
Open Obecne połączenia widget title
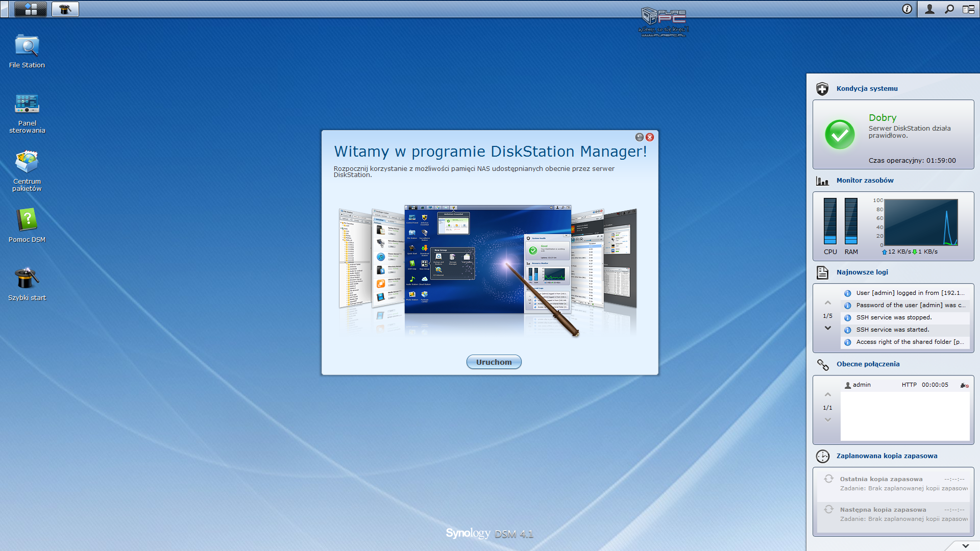(868, 364)
